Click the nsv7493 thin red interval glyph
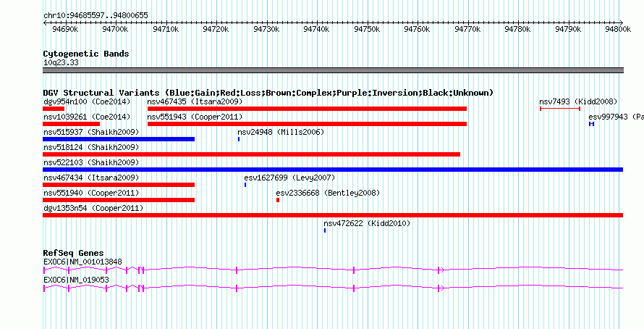 point(560,109)
